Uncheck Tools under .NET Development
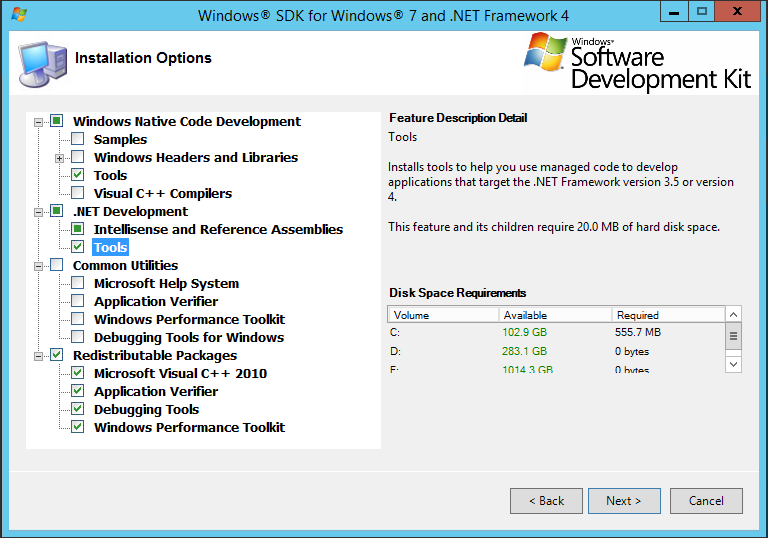768x538 pixels. pos(78,246)
